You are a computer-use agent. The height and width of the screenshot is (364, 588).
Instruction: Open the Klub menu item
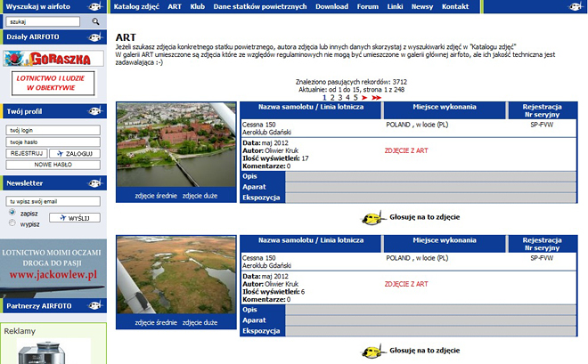click(x=197, y=6)
